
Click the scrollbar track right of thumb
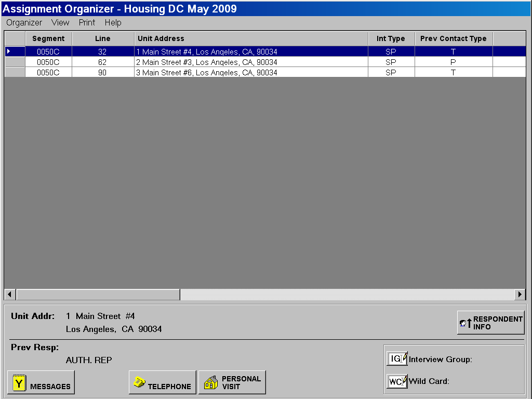pyautogui.click(x=347, y=295)
